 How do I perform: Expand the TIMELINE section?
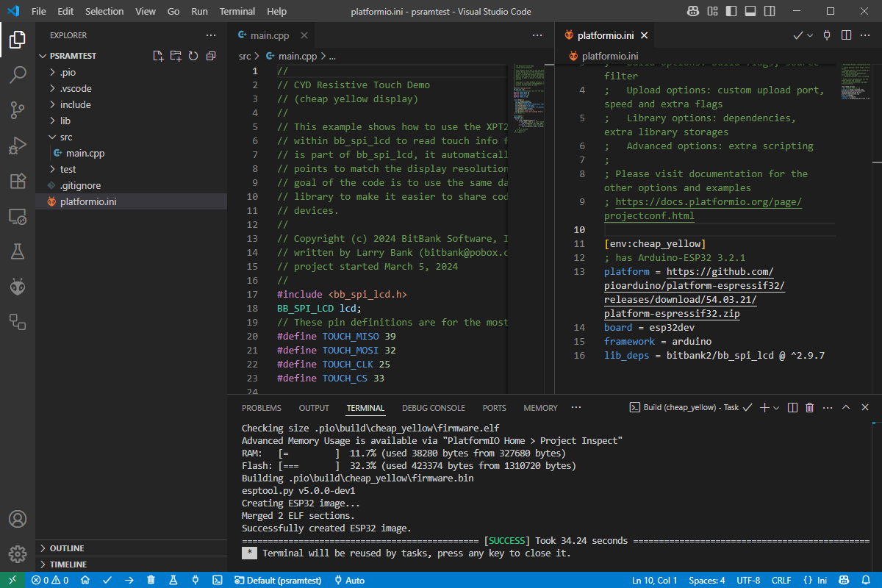click(132, 564)
